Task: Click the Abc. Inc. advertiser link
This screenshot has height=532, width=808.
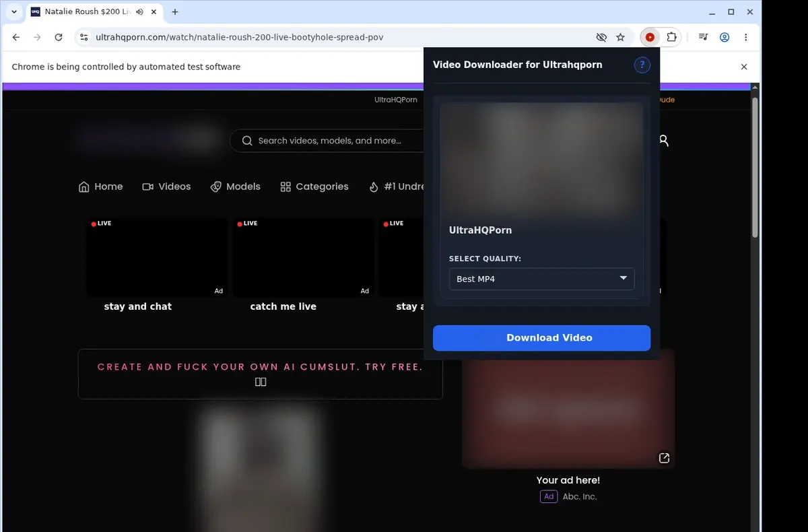Action: point(580,496)
